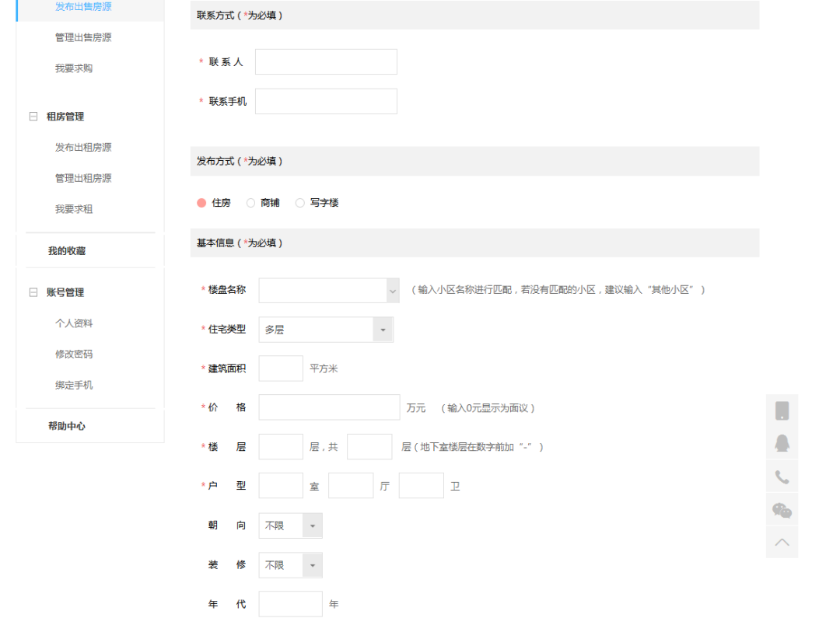Click the telephone handset contact icon

coord(782,477)
